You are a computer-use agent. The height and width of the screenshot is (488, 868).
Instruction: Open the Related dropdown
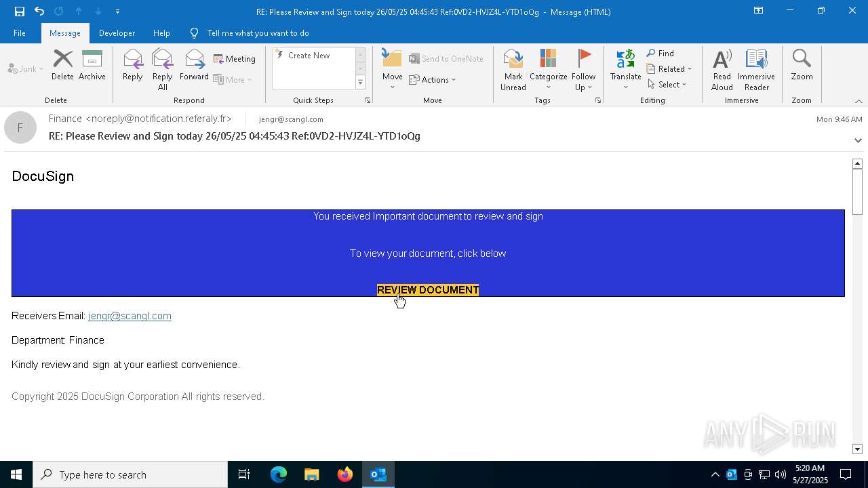click(669, 69)
